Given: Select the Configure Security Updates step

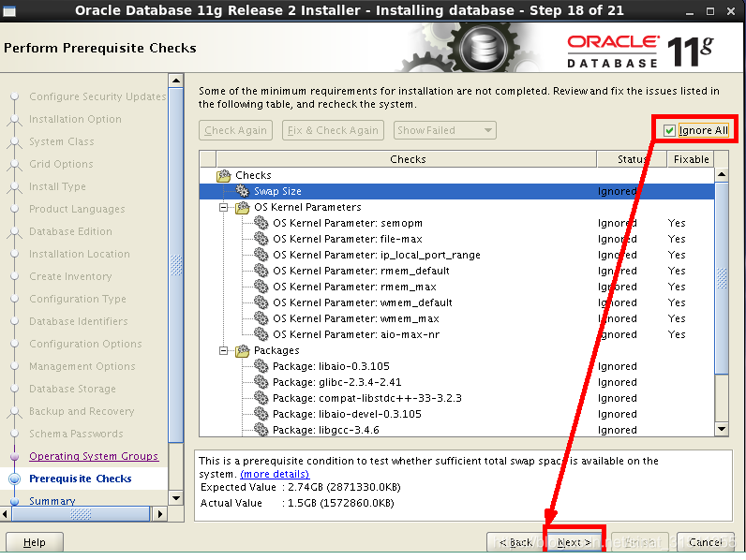Looking at the screenshot, I should [x=97, y=96].
